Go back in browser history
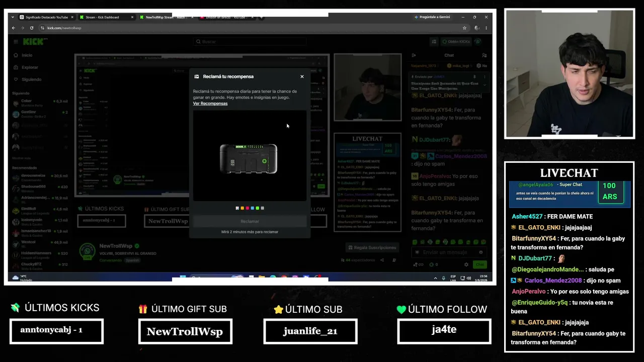The image size is (644, 362). click(x=14, y=28)
